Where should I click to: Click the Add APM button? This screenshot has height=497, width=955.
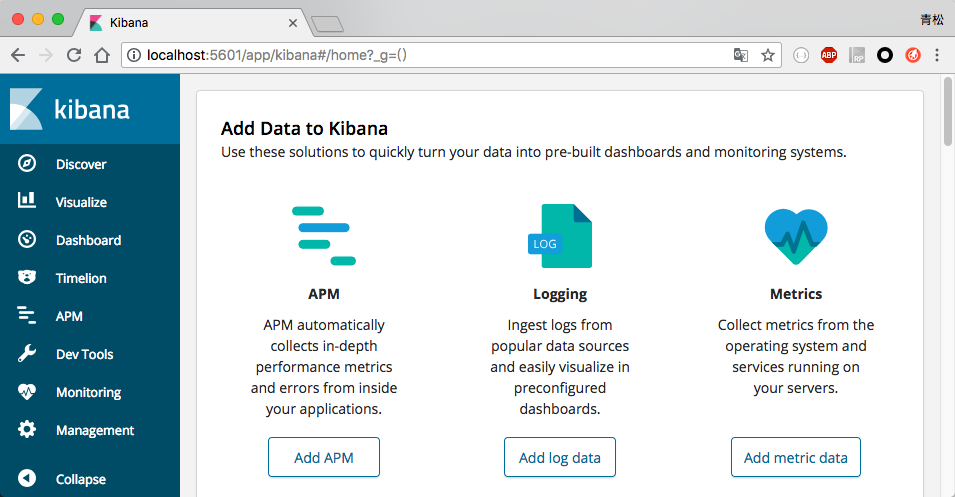[324, 457]
